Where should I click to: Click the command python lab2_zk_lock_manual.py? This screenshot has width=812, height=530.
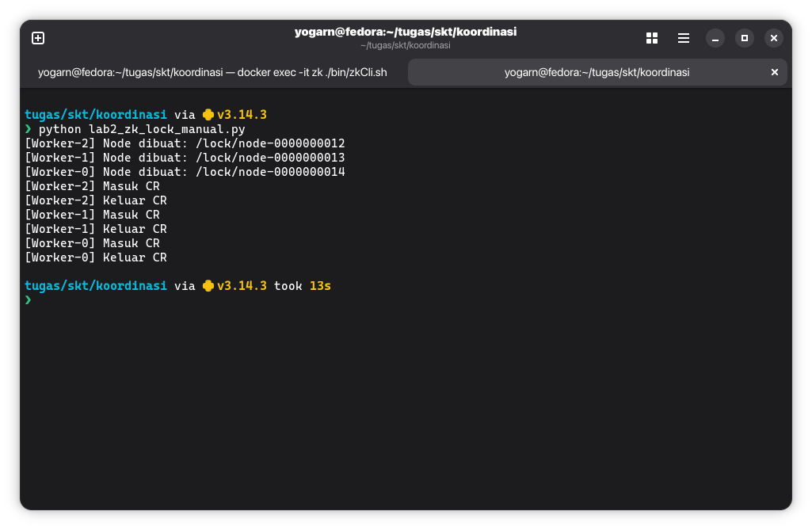tap(142, 129)
